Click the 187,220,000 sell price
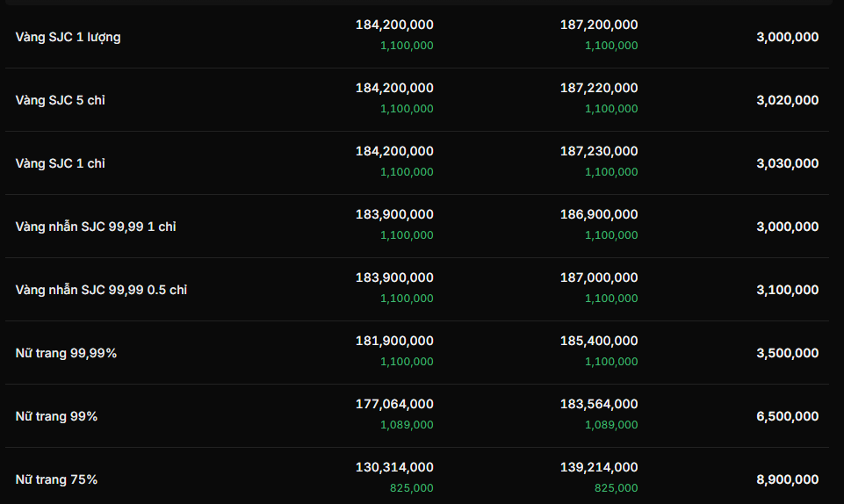Screen dimensions: 844x504 [599, 88]
